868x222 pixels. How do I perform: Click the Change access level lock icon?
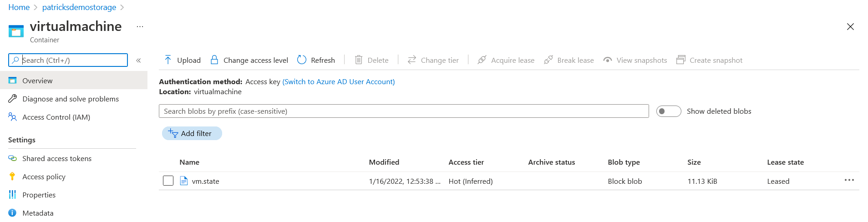pyautogui.click(x=214, y=60)
